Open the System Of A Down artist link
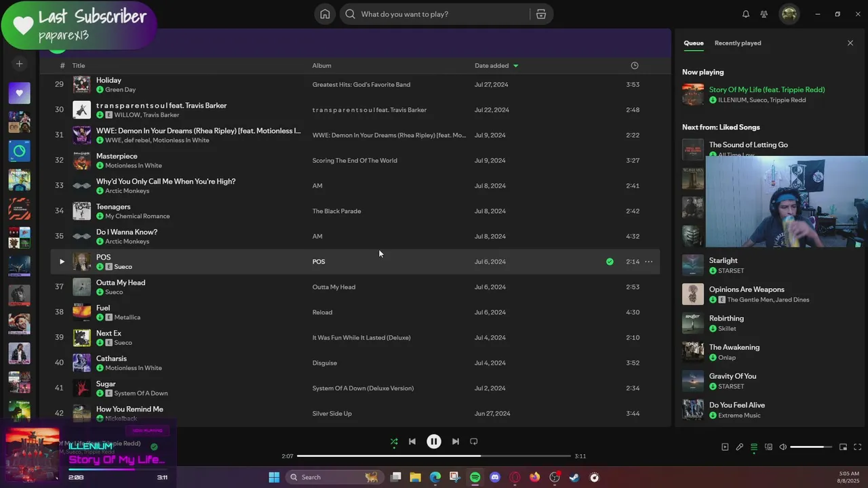The width and height of the screenshot is (868, 488). tap(141, 393)
